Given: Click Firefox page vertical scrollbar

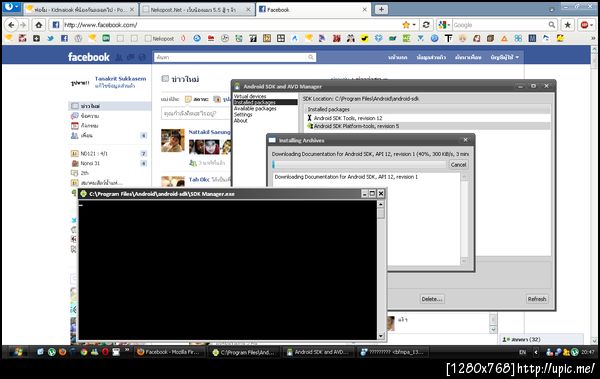Looking at the screenshot, I should 594,195.
